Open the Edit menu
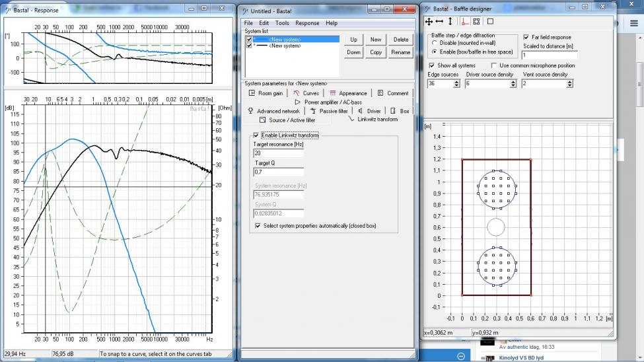644x362 pixels. point(264,23)
